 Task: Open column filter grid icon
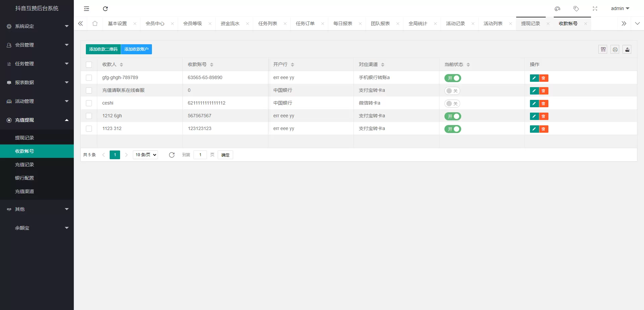click(603, 50)
